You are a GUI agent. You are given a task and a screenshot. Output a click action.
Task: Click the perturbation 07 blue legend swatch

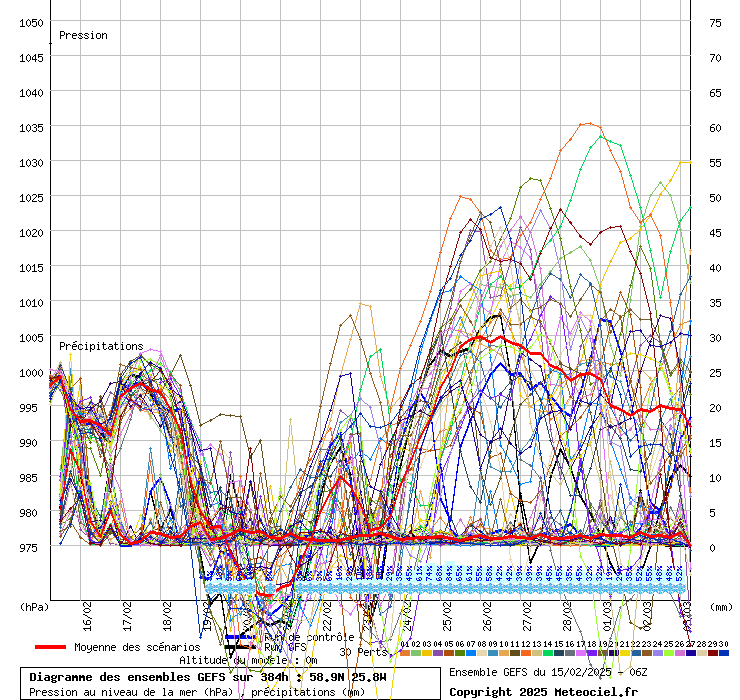point(471,653)
